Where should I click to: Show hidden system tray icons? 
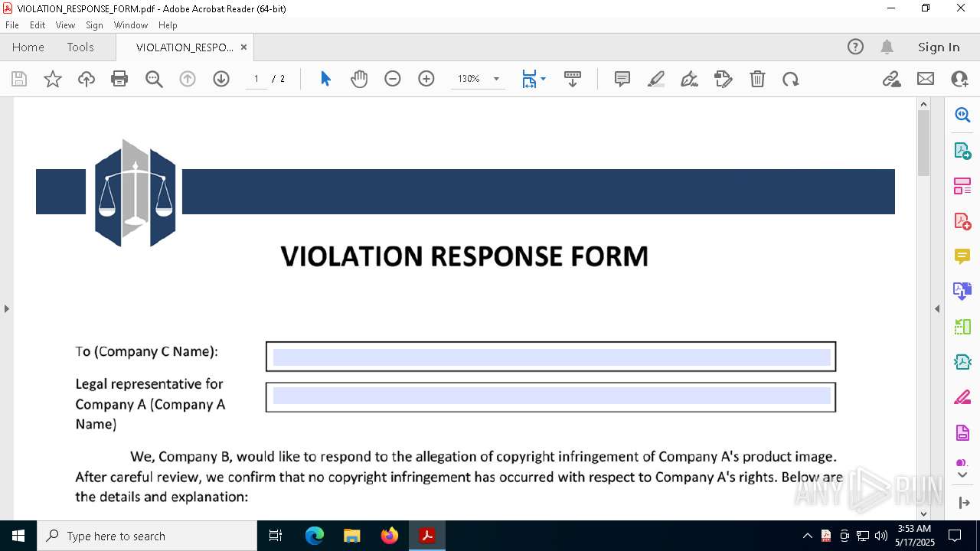[807, 536]
